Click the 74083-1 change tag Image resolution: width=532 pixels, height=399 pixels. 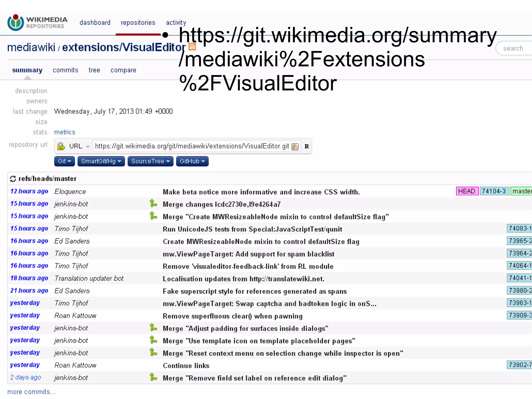point(520,228)
